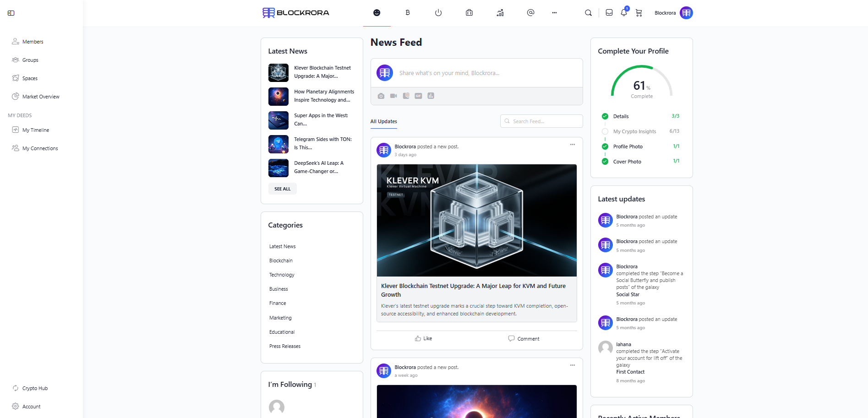The width and height of the screenshot is (868, 418).
Task: Add a poll using the chart icon
Action: [x=431, y=96]
